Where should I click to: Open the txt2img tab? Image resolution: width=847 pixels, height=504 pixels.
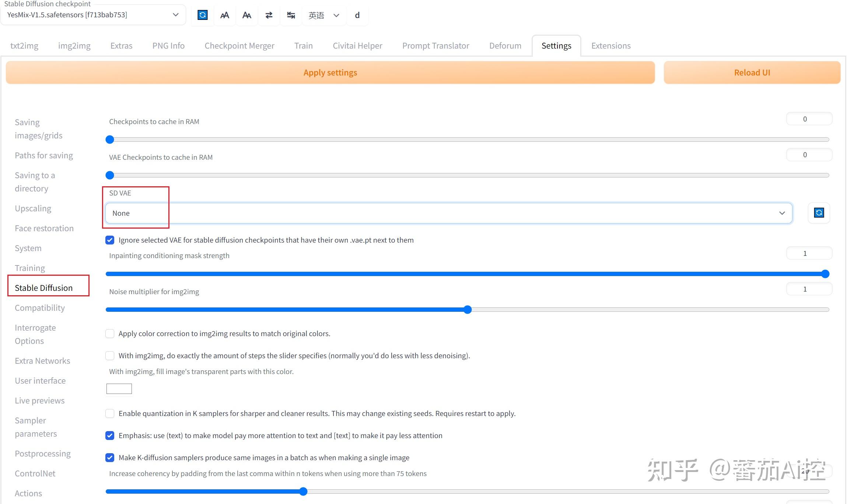point(24,46)
